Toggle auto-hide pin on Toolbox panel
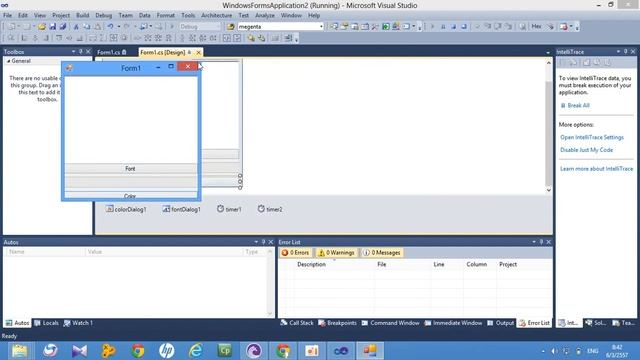Image resolution: width=640 pixels, height=360 pixels. tap(80, 52)
